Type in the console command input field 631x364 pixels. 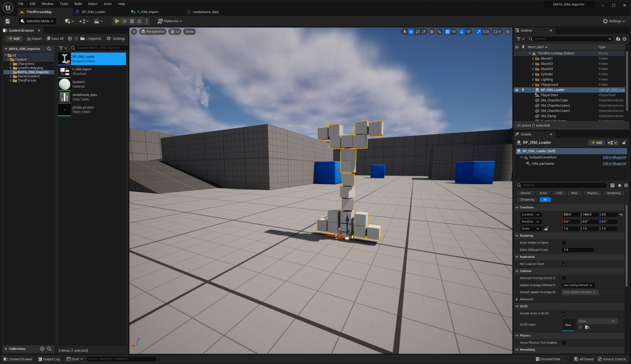coord(122,359)
